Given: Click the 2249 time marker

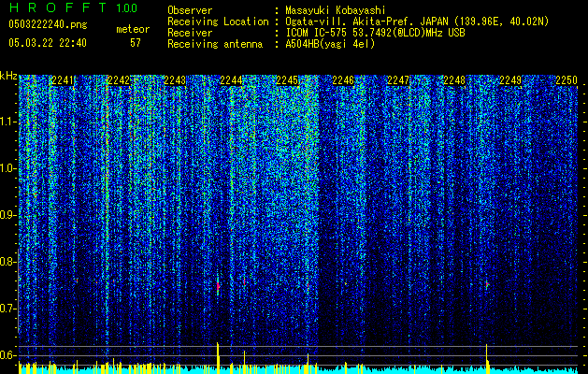Looking at the screenshot, I should pos(510,80).
